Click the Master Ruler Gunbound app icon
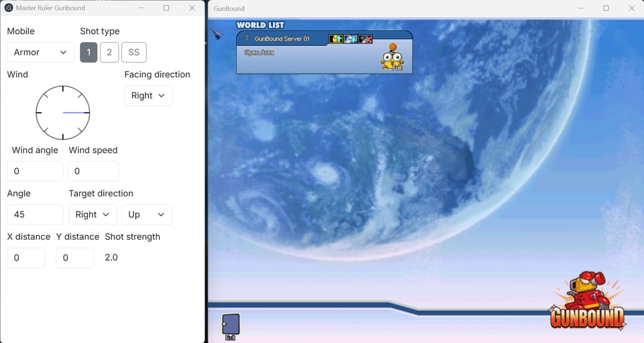 [9, 8]
